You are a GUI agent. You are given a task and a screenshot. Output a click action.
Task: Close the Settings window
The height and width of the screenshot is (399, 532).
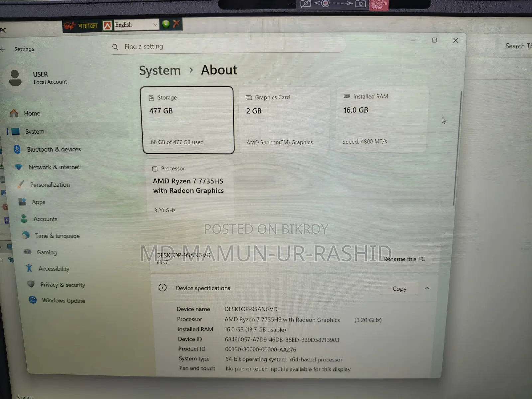(x=456, y=40)
